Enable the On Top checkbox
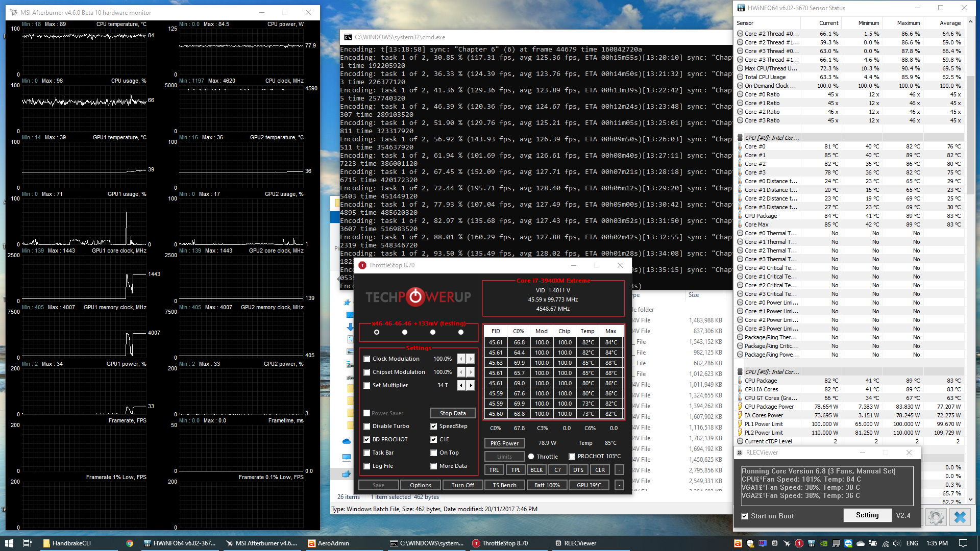Viewport: 980px width, 551px height. pos(434,453)
